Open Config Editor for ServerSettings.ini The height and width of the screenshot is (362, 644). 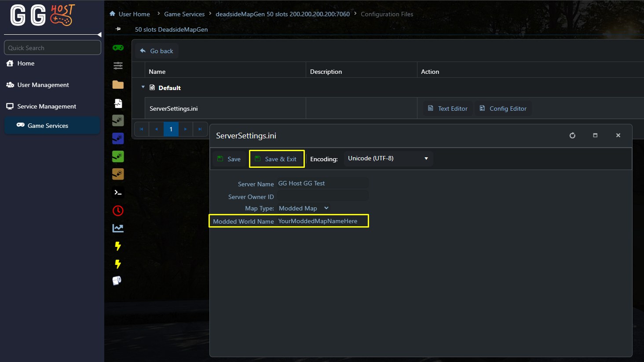click(x=503, y=109)
